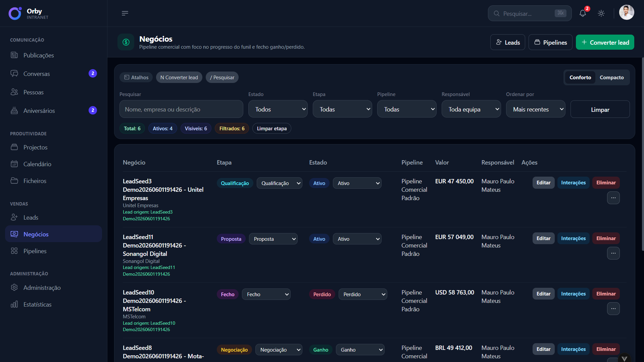
Task: Open Calendário in the sidebar menu
Action: pos(53,164)
